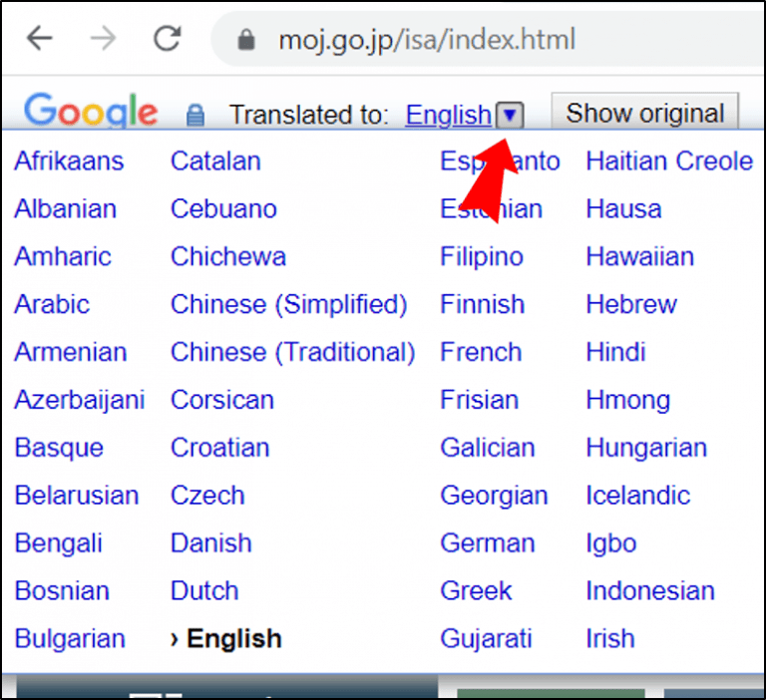Click the URL address field
766x700 pixels.
coord(489,39)
